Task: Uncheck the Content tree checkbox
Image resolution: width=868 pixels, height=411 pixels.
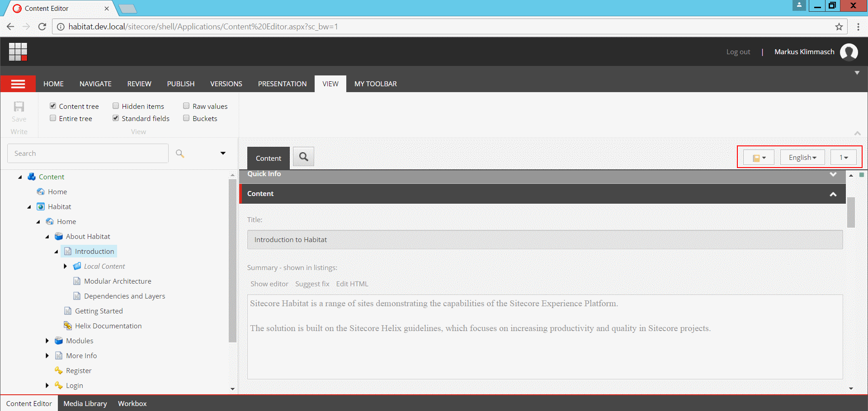Action: coord(53,106)
